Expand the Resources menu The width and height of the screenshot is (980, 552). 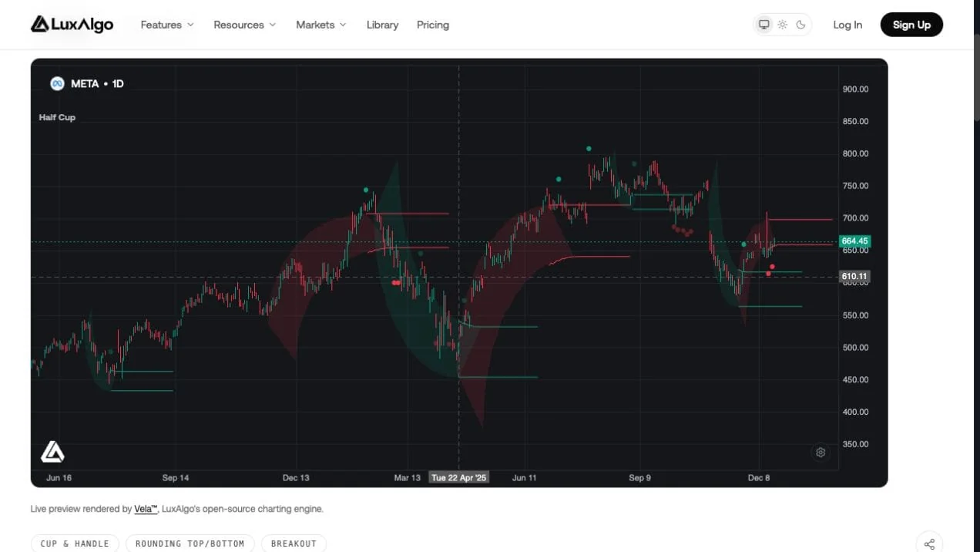(244, 25)
